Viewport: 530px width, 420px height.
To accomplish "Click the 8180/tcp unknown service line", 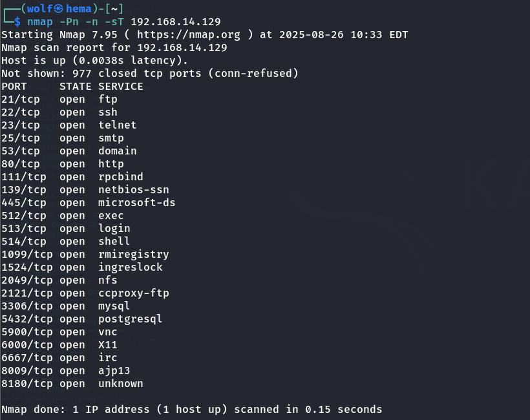I will click(x=72, y=384).
